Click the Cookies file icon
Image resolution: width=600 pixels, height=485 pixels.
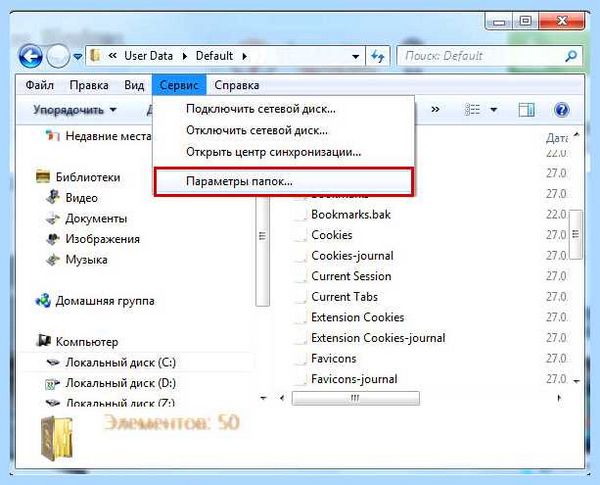point(300,235)
